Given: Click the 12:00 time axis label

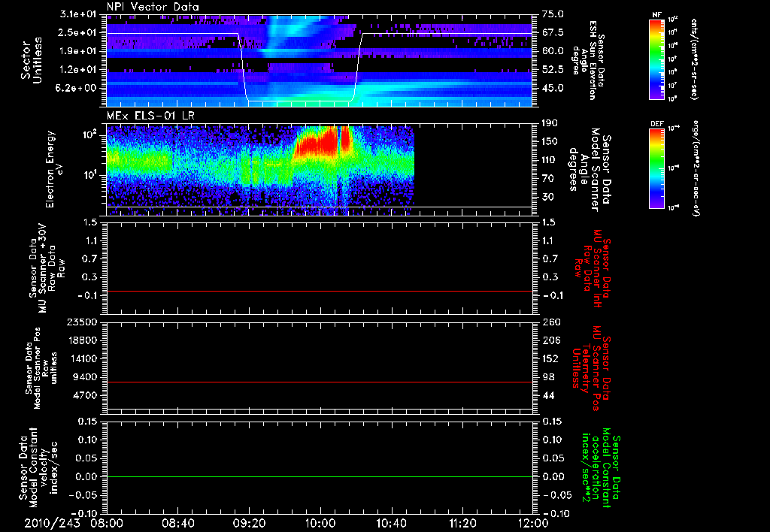Looking at the screenshot, I should [533, 523].
